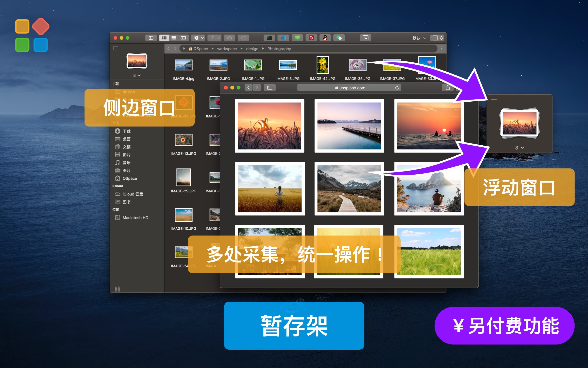
Task: Select IMAGE-13.JPG file
Action: pyautogui.click(x=184, y=145)
